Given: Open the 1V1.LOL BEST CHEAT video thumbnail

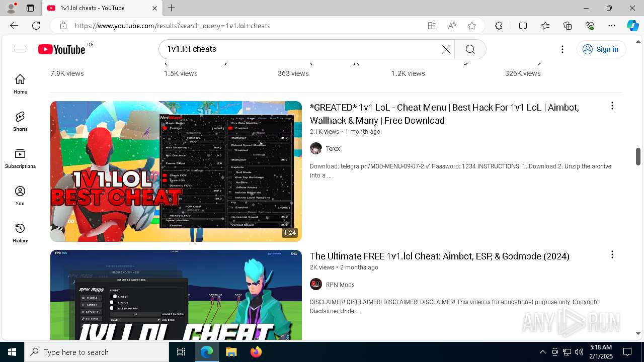Looking at the screenshot, I should pyautogui.click(x=176, y=171).
